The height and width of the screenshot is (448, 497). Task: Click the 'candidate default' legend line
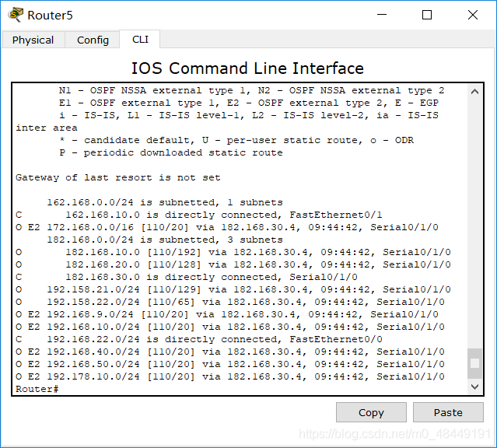(236, 140)
